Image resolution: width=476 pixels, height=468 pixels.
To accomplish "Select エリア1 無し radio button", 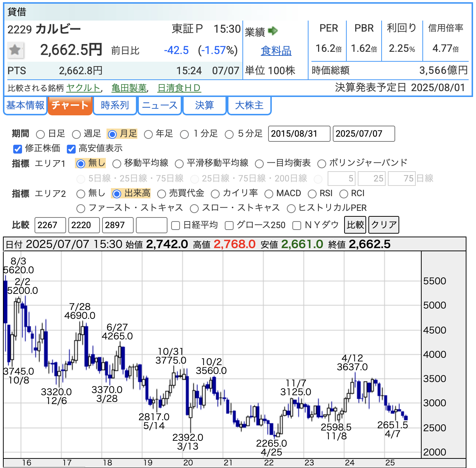I will [x=81, y=163].
